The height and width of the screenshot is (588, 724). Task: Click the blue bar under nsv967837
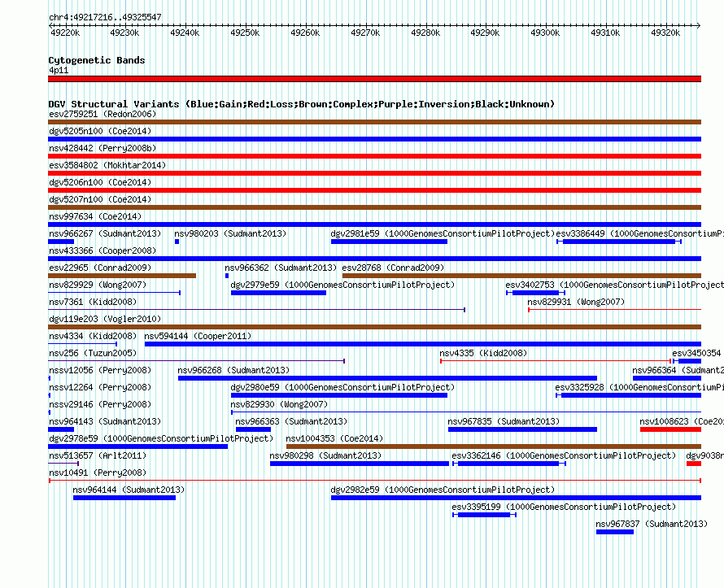coord(614,532)
